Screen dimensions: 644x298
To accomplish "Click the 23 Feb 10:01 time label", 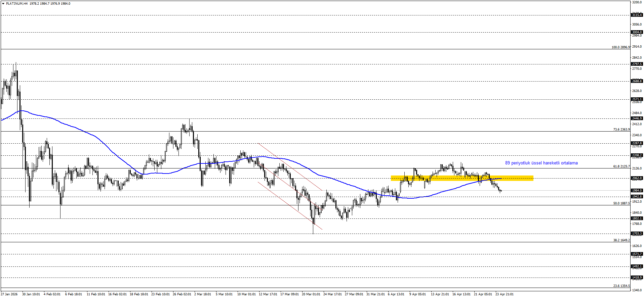I will (x=160, y=294).
